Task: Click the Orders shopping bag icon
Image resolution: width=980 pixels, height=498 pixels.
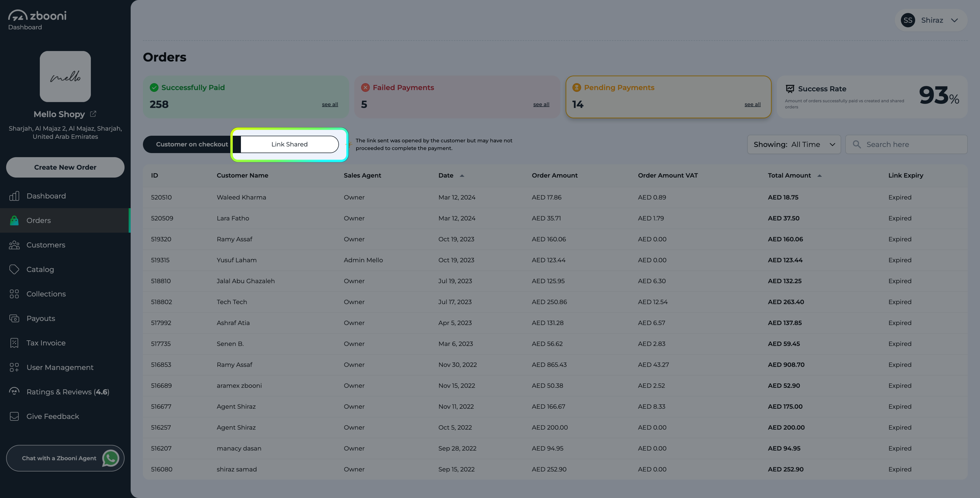Action: (14, 220)
